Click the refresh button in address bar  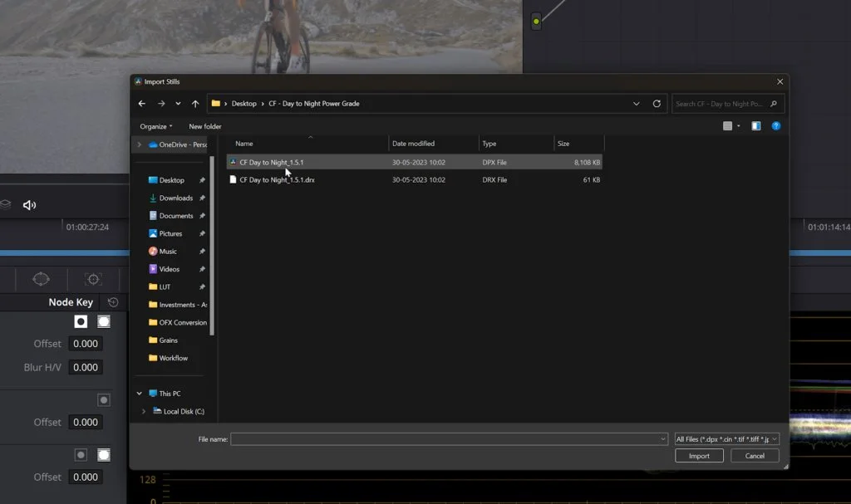(x=657, y=104)
